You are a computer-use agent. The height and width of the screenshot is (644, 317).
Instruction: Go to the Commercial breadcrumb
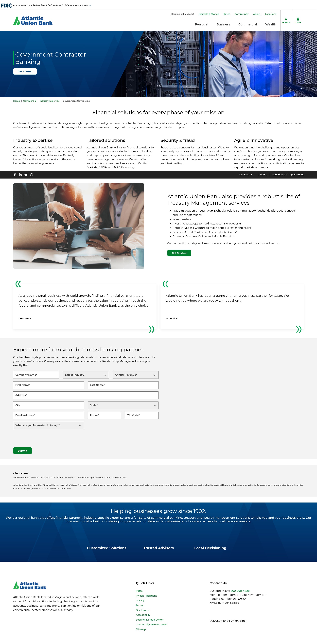click(x=30, y=101)
